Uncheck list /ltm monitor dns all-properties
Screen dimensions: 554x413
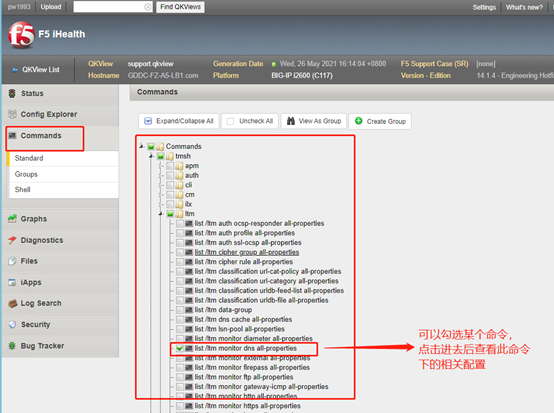tap(180, 348)
